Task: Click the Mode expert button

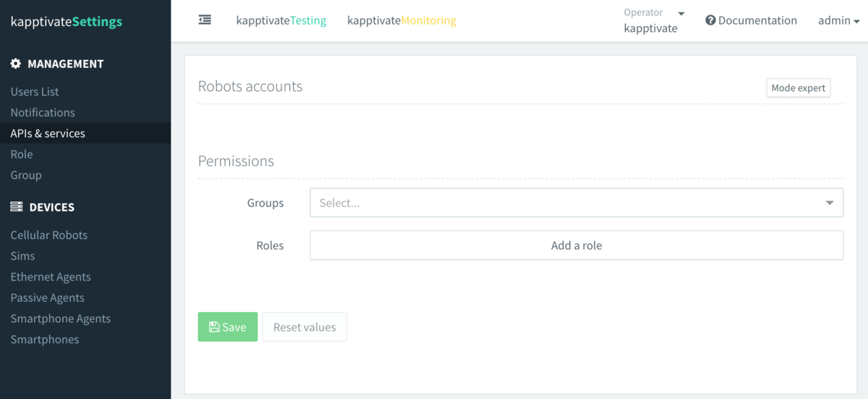Action: pyautogui.click(x=798, y=88)
